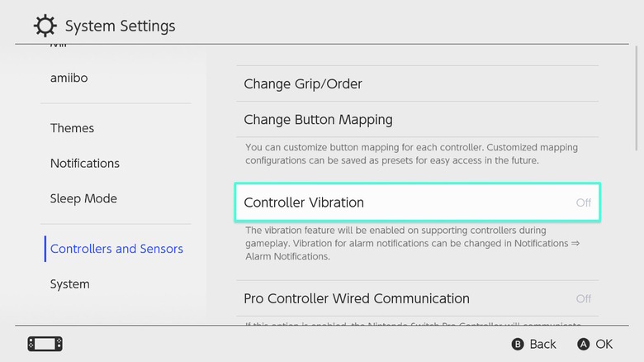Open the System settings category

pos(70,283)
